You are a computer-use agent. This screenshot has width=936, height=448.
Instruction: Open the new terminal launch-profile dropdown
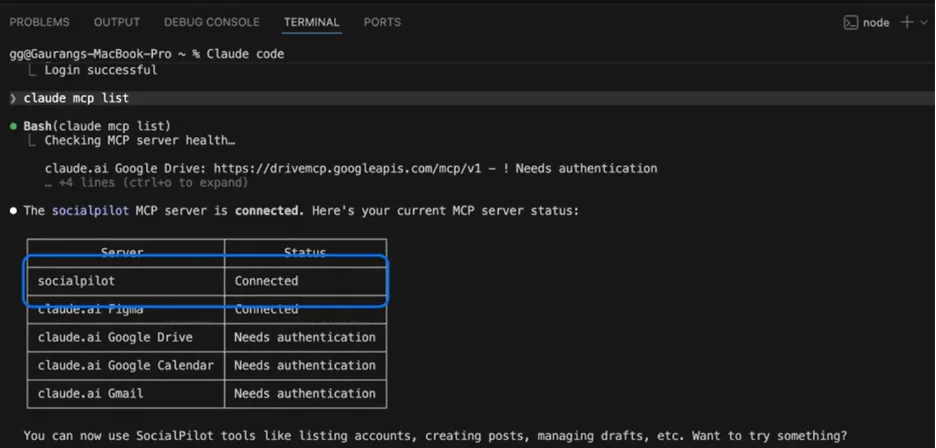pos(924,22)
